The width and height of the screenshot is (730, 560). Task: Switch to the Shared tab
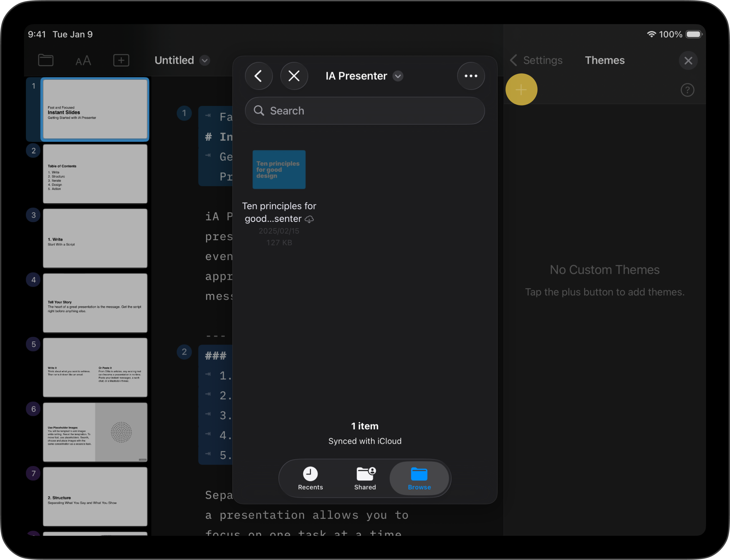point(365,478)
